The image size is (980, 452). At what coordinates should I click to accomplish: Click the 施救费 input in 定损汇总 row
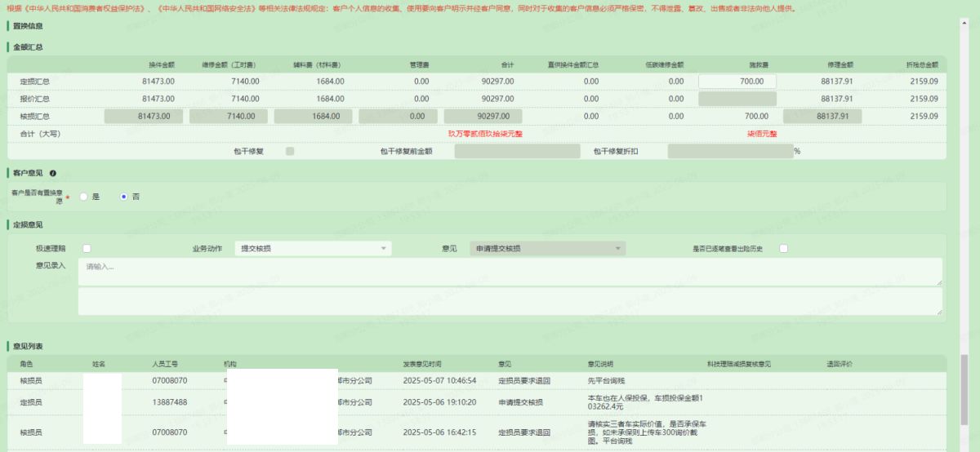[x=737, y=81]
